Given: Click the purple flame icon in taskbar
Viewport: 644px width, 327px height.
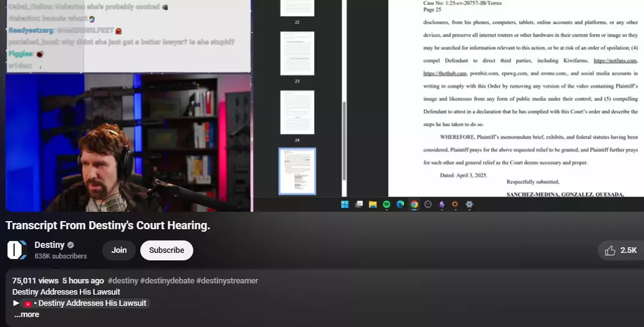Looking at the screenshot, I should (441, 204).
